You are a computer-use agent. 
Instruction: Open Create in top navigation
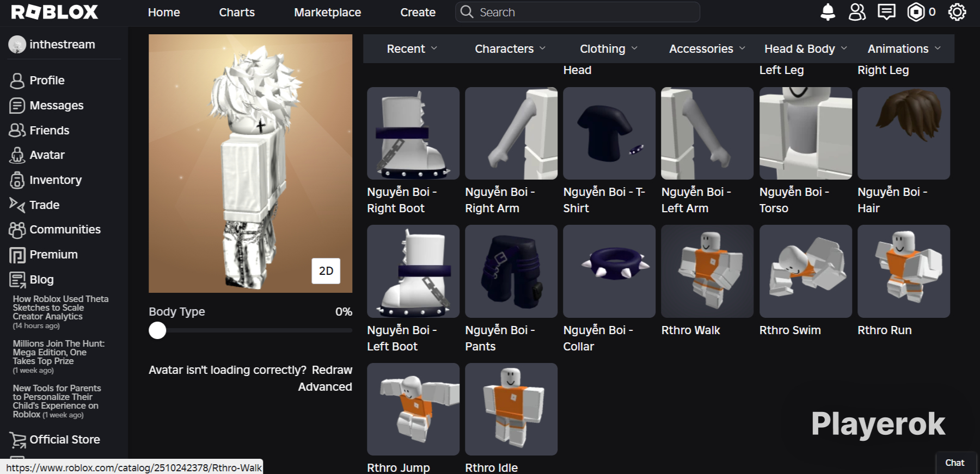(418, 12)
